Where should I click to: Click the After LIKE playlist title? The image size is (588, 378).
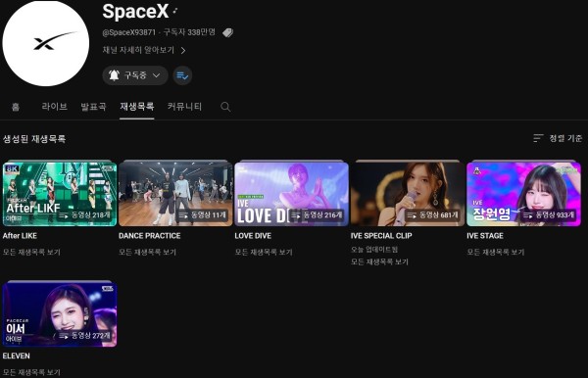tap(20, 236)
